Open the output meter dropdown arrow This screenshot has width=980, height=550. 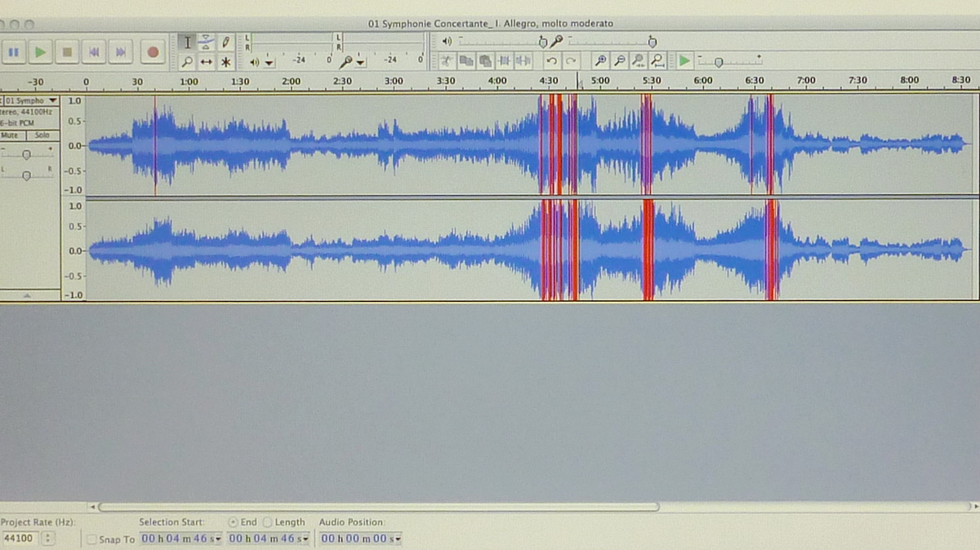[269, 63]
